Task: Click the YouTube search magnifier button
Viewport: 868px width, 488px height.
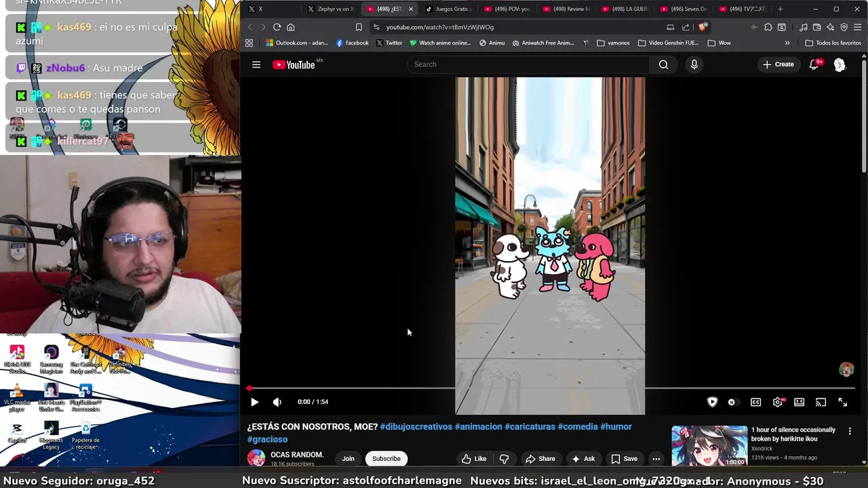Action: (x=664, y=64)
